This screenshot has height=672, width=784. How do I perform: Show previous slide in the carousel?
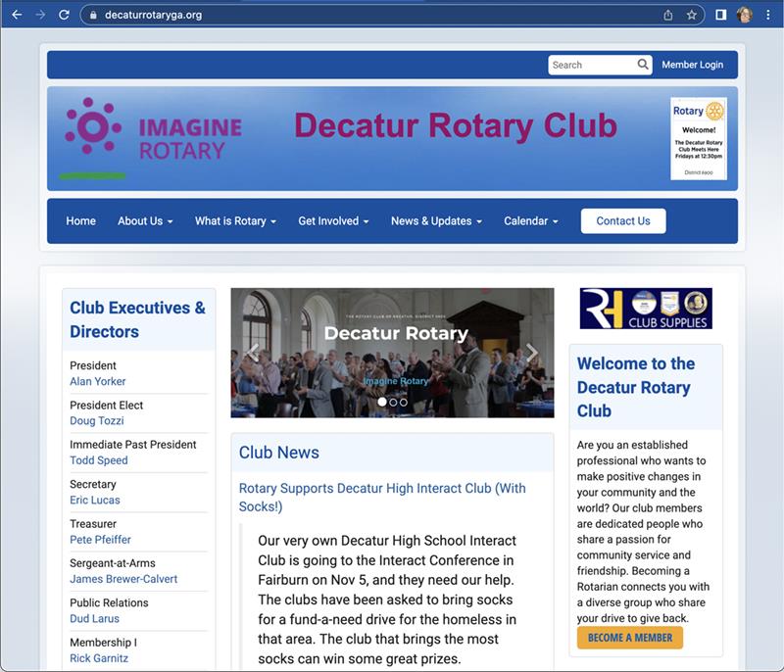253,353
